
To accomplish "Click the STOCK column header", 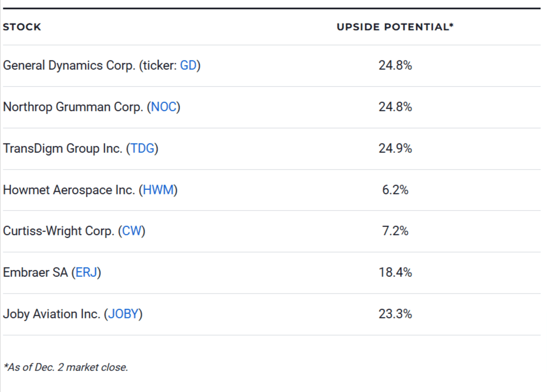I will click(22, 27).
